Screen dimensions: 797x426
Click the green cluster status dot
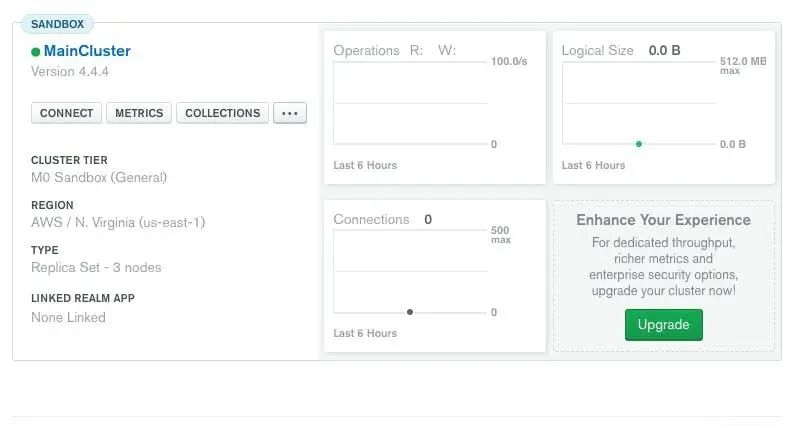[36, 52]
